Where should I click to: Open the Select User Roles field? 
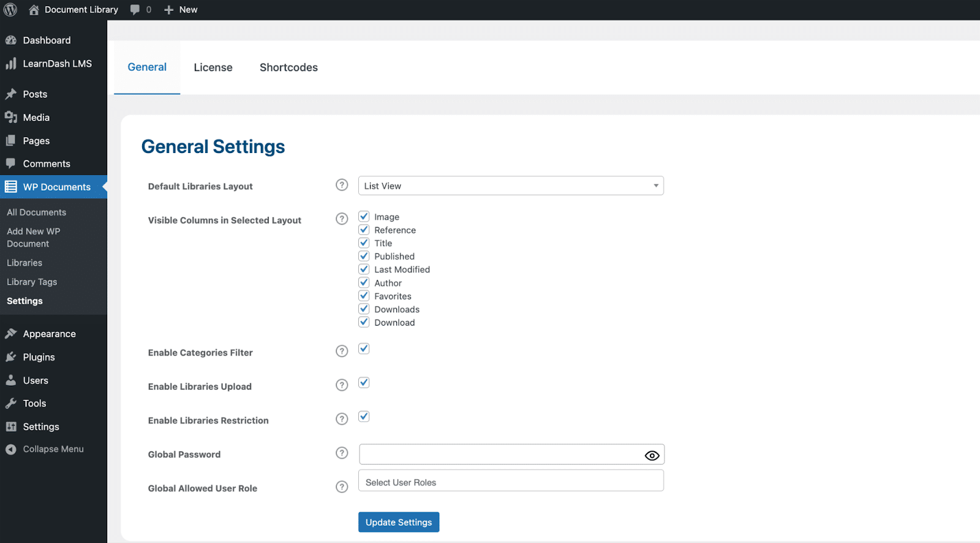tap(511, 481)
